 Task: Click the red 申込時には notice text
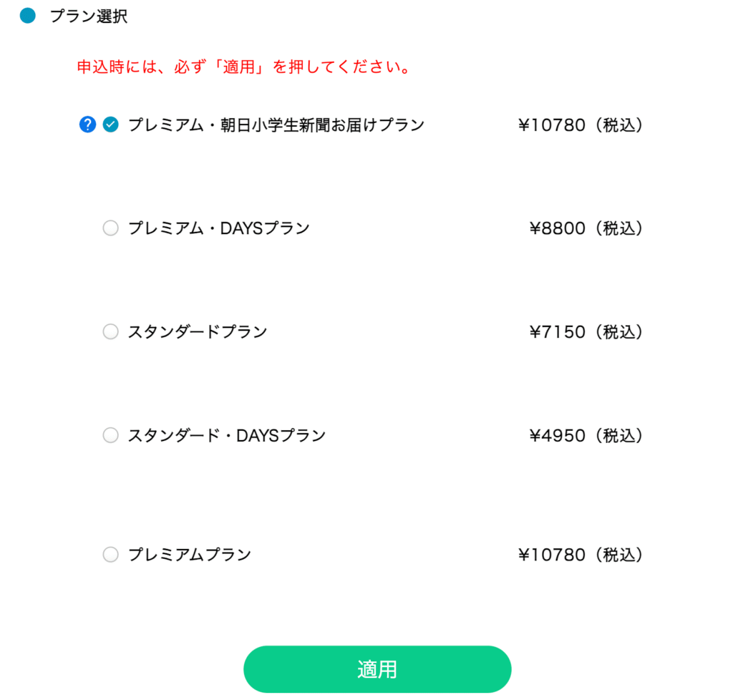[243, 68]
